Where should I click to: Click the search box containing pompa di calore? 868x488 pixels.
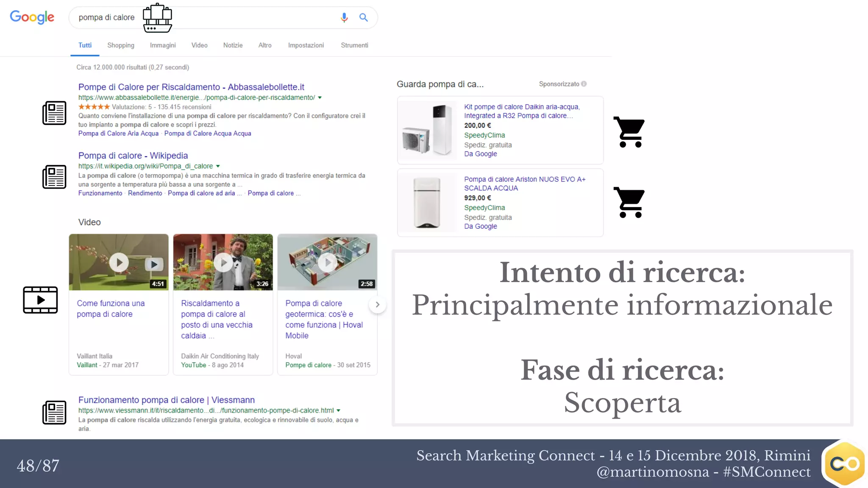(223, 17)
